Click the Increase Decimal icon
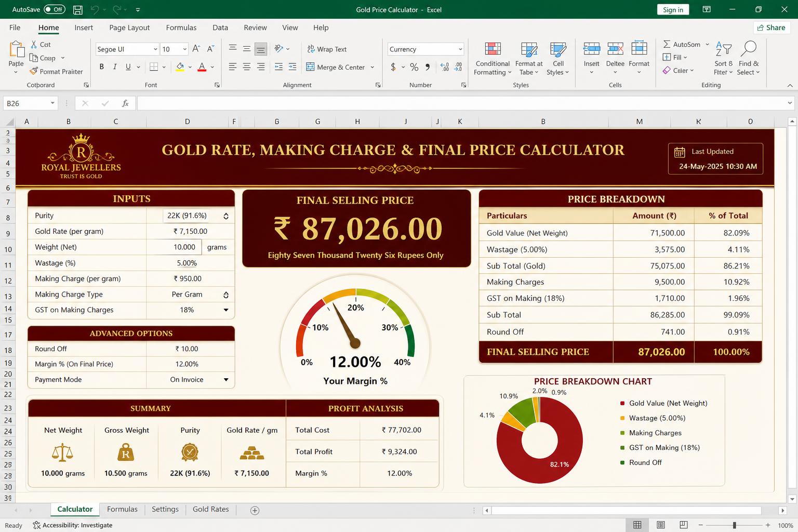 coord(445,67)
